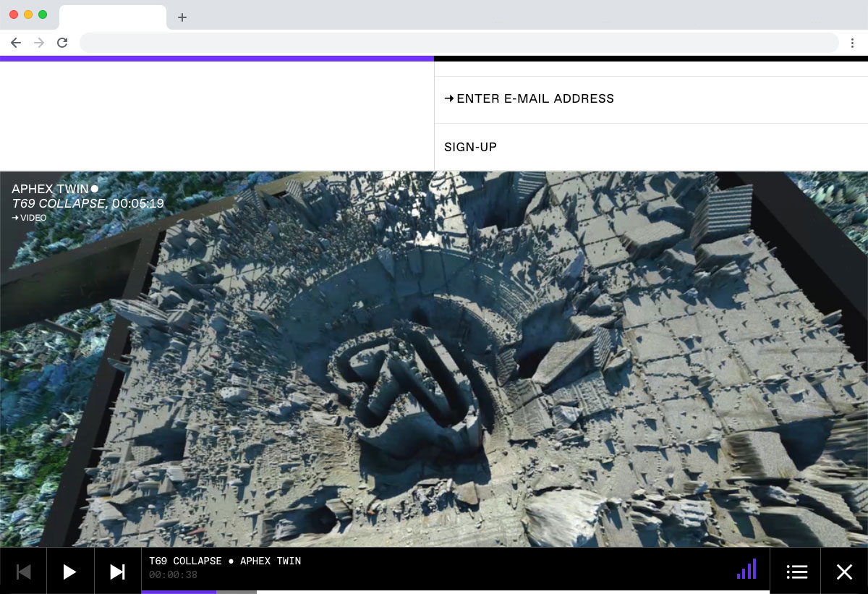The height and width of the screenshot is (594, 868).
Task: Open the Video link under T69 Collapse
Action: tap(30, 218)
